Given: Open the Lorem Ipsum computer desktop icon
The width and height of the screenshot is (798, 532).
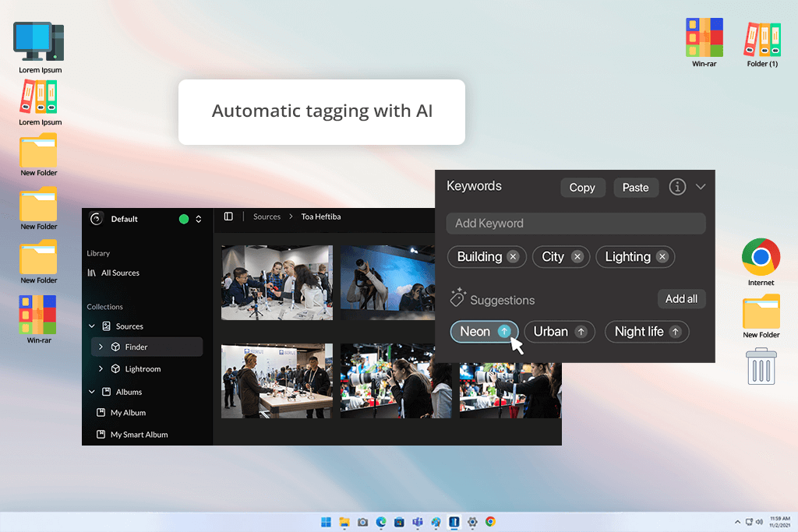Looking at the screenshot, I should click(39, 48).
